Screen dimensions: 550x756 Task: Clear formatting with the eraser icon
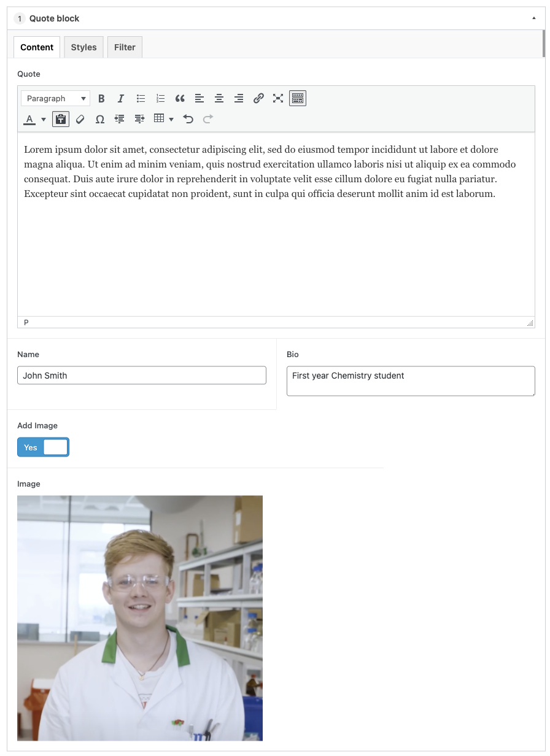point(80,119)
